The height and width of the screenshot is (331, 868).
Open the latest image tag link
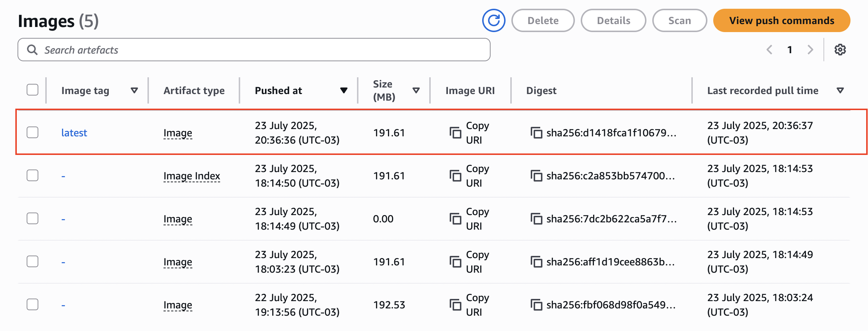(x=74, y=133)
